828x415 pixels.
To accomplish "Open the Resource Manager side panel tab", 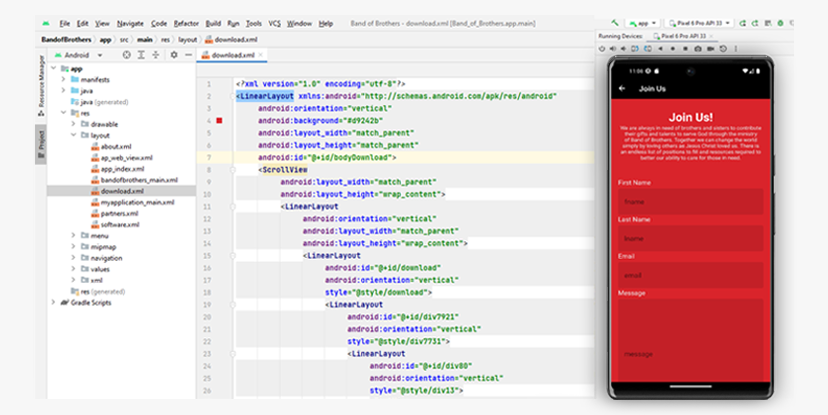I will click(x=41, y=86).
